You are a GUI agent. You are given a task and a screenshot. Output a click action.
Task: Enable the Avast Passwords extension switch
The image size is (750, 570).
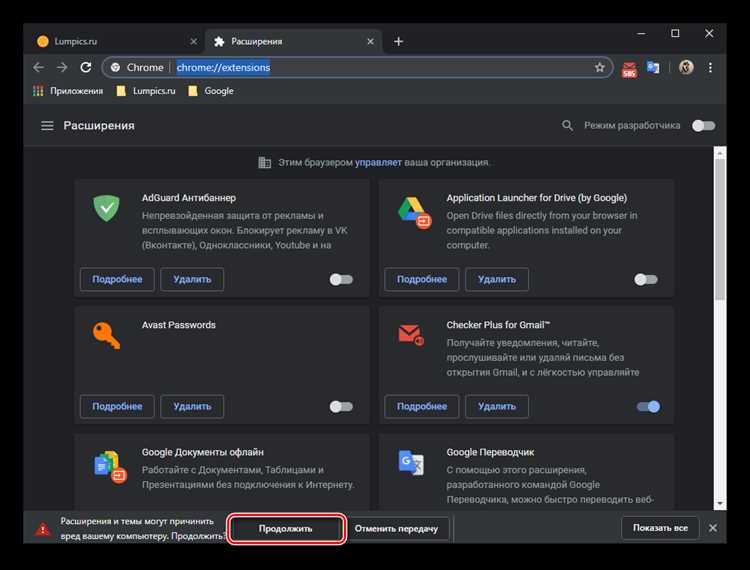point(341,406)
